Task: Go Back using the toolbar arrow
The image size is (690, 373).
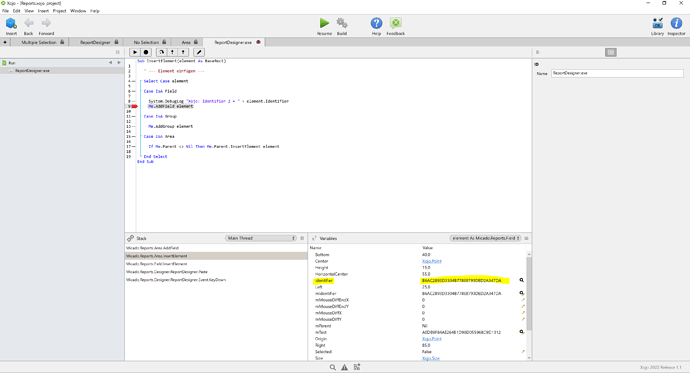Action: click(x=29, y=23)
